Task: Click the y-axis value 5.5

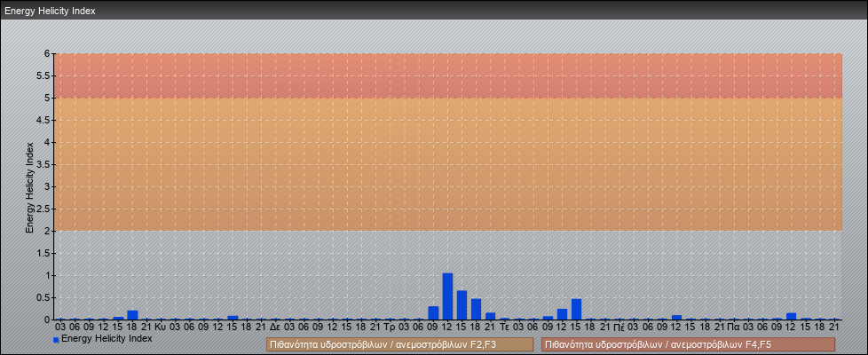Action: pyautogui.click(x=43, y=75)
